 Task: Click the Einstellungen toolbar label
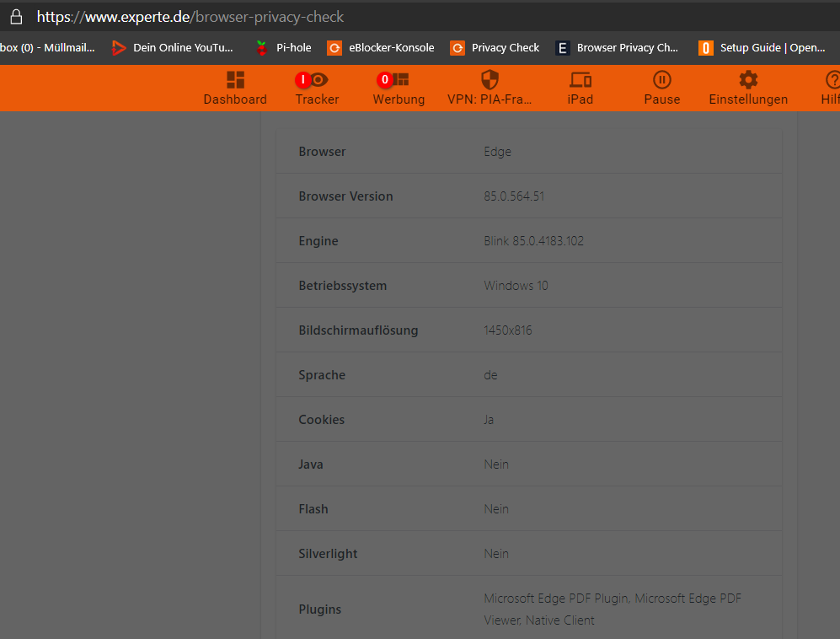(x=748, y=99)
